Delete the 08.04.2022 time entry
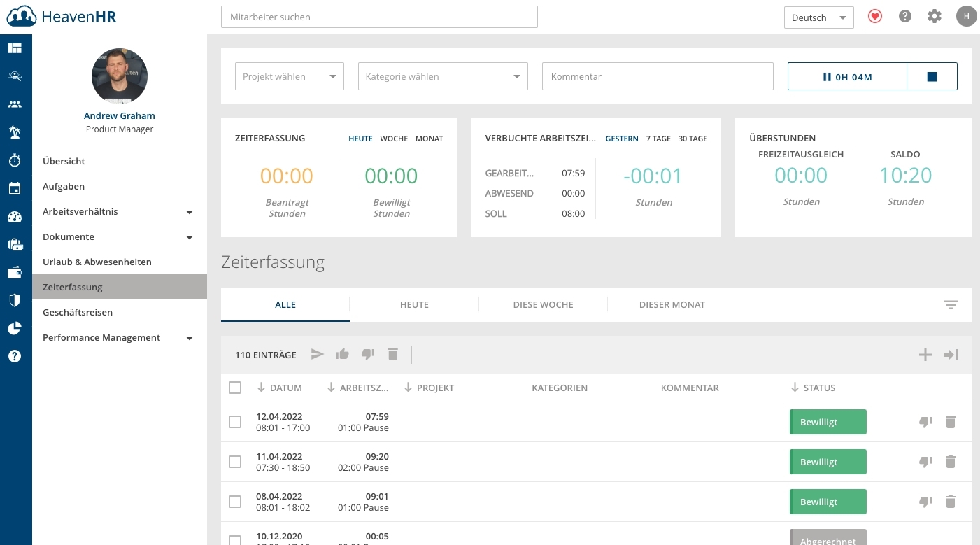The width and height of the screenshot is (980, 545). (950, 502)
